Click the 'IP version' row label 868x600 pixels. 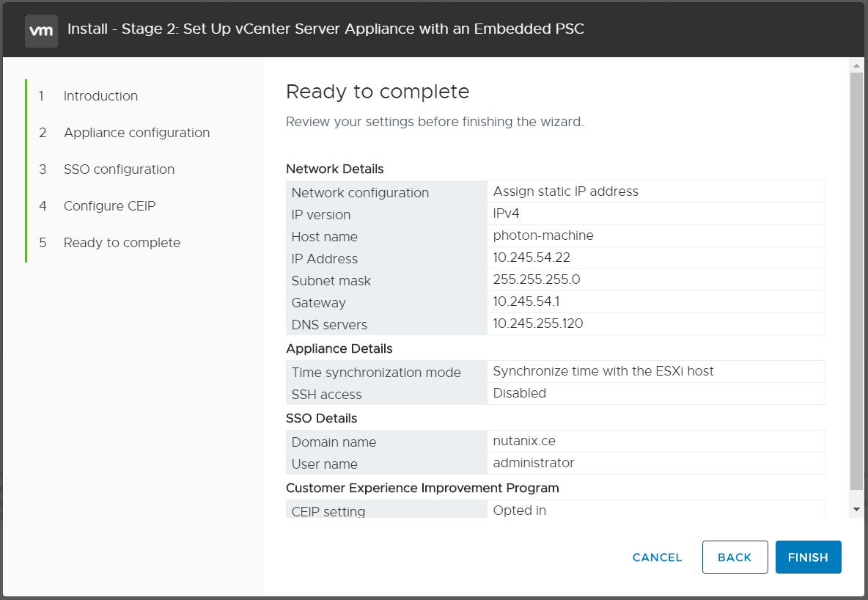321,215
